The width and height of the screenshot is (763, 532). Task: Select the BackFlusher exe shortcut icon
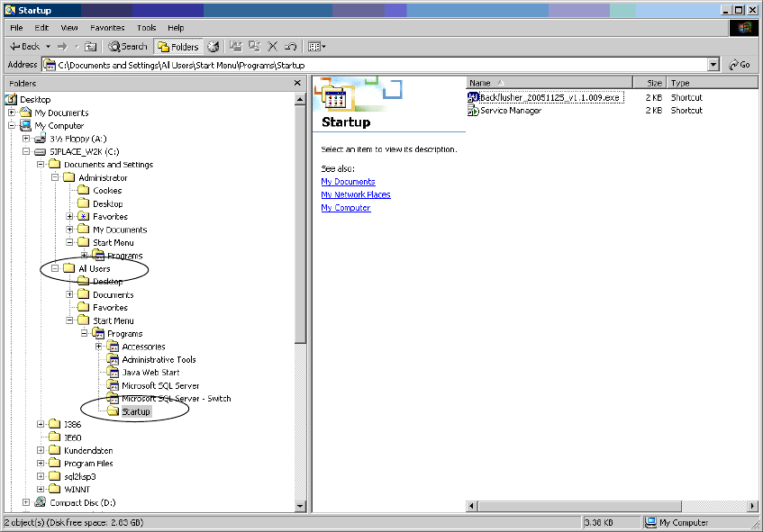point(473,97)
